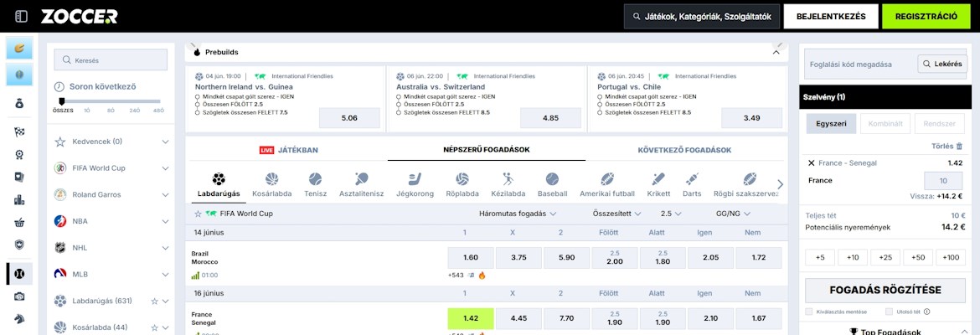This screenshot has width=980, height=335.
Task: Select the Egyszeri bet slip tab
Action: click(831, 124)
